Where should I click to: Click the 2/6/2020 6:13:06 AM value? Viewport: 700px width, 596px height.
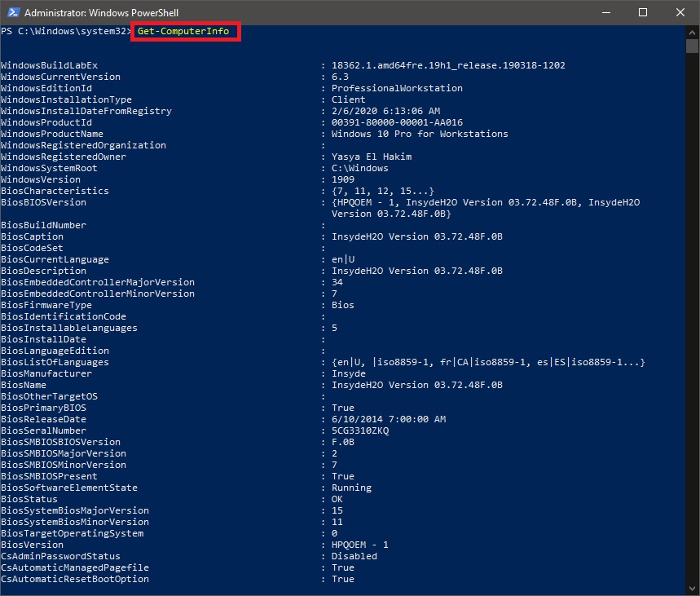tap(385, 111)
